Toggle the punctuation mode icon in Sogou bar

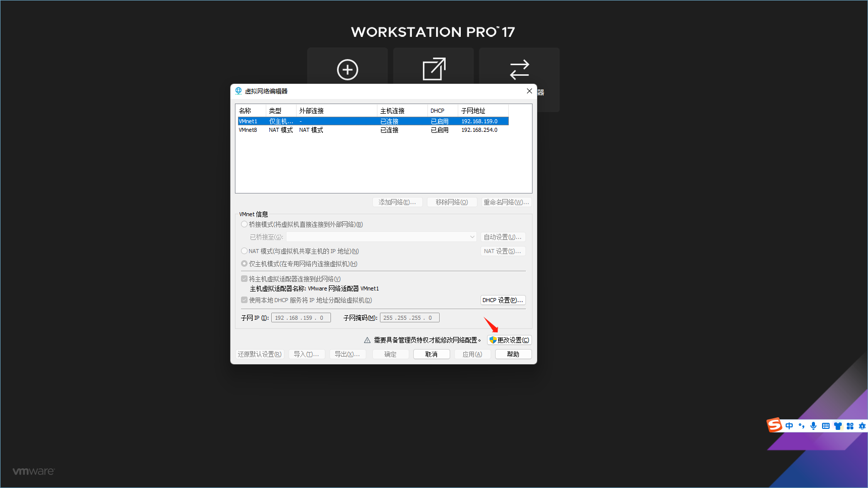pyautogui.click(x=801, y=426)
